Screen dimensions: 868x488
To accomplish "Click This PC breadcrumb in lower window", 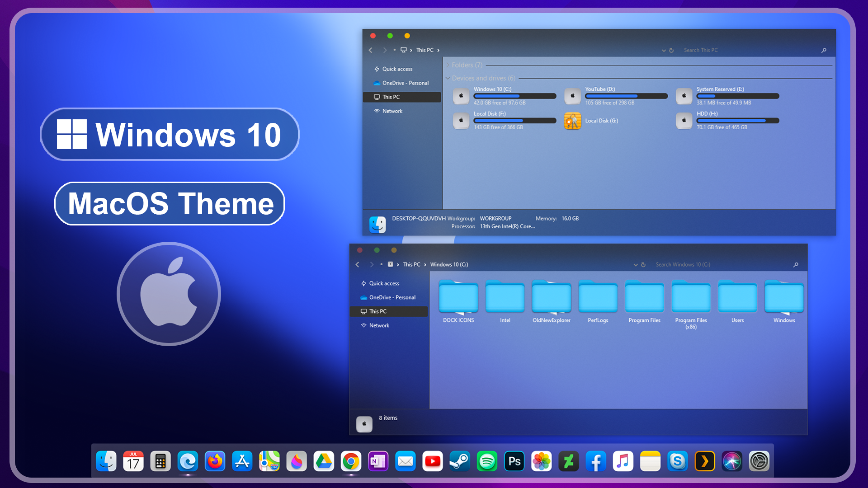I will point(411,265).
